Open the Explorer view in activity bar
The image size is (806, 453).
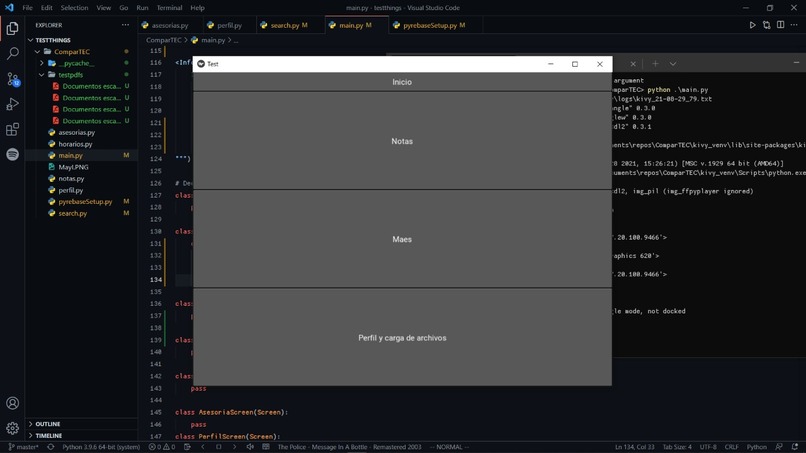click(x=12, y=28)
